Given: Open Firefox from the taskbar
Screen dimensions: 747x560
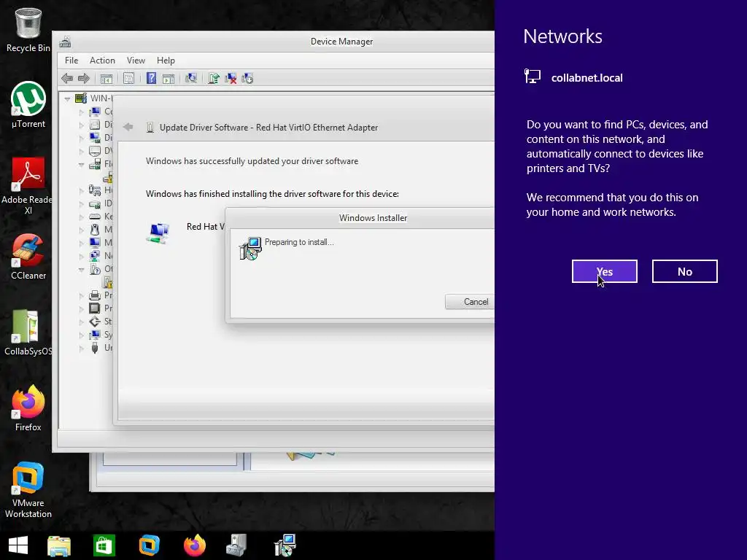Looking at the screenshot, I should pyautogui.click(x=194, y=545).
